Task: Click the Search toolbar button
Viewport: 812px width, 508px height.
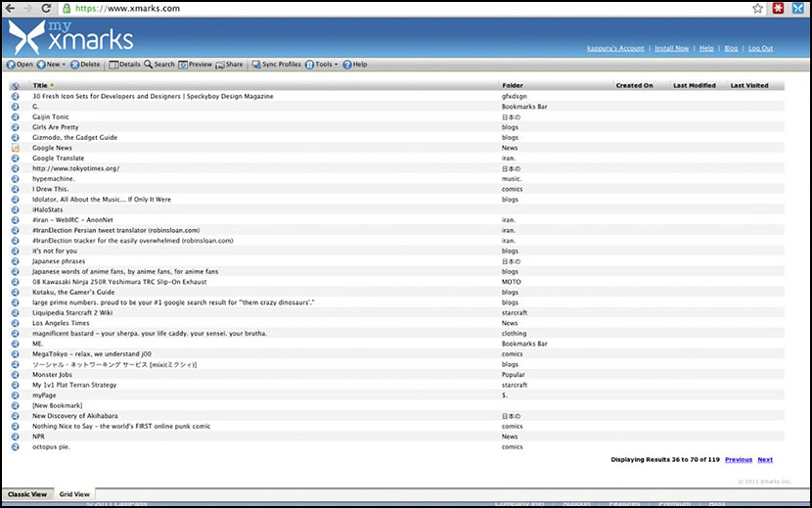Action: click(x=159, y=65)
